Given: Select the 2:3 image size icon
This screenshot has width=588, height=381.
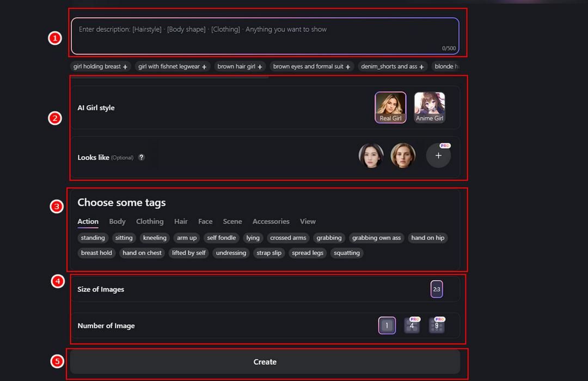Looking at the screenshot, I should 437,289.
